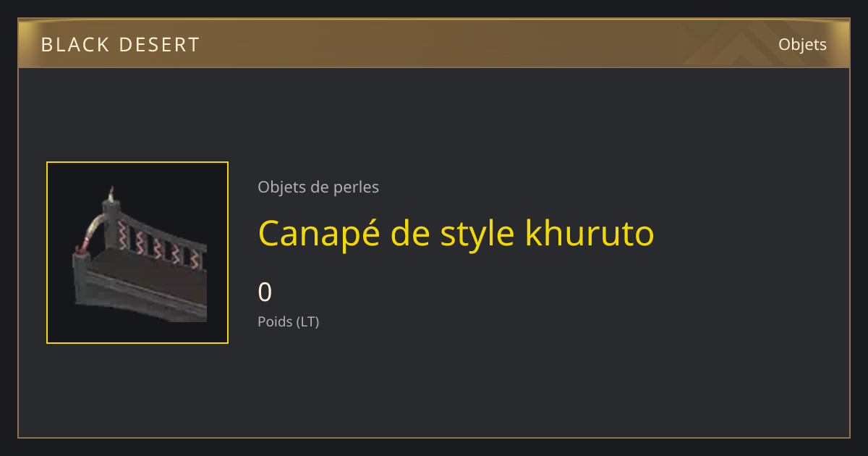Click the weight value 0
The image size is (868, 456).
click(265, 292)
